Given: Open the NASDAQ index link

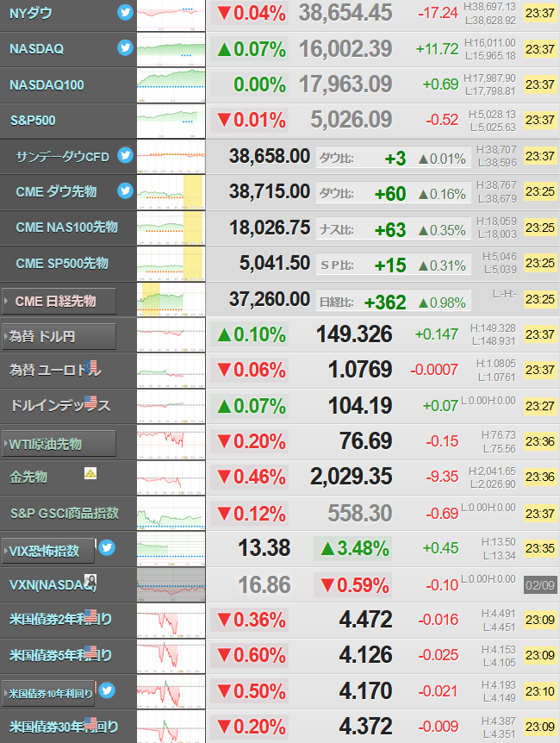Looking at the screenshot, I should [x=36, y=49].
